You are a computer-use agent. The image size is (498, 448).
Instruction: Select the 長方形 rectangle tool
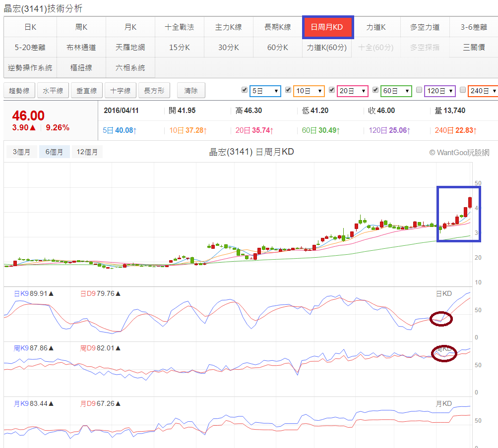click(x=154, y=91)
